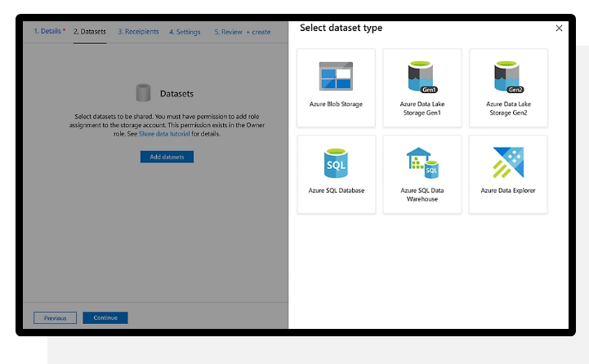Choose the Data Lake Storage Gen1 icon
Viewport: 589px width, 364px height.
pyautogui.click(x=422, y=77)
